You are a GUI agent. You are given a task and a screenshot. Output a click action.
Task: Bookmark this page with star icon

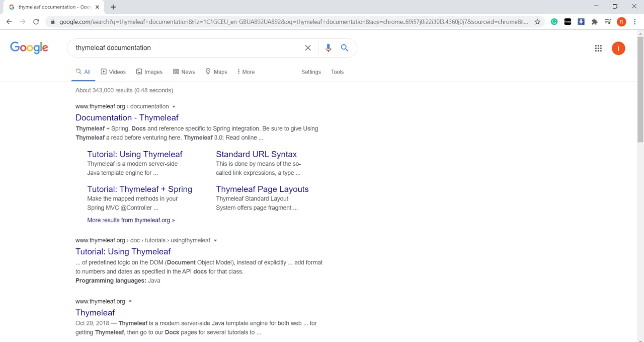(x=537, y=22)
